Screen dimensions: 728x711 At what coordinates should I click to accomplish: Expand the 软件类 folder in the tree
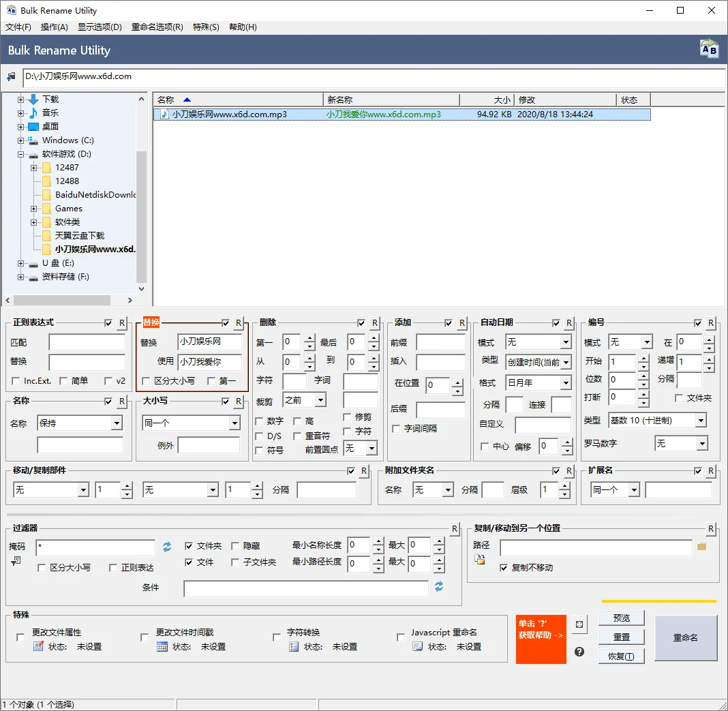33,222
